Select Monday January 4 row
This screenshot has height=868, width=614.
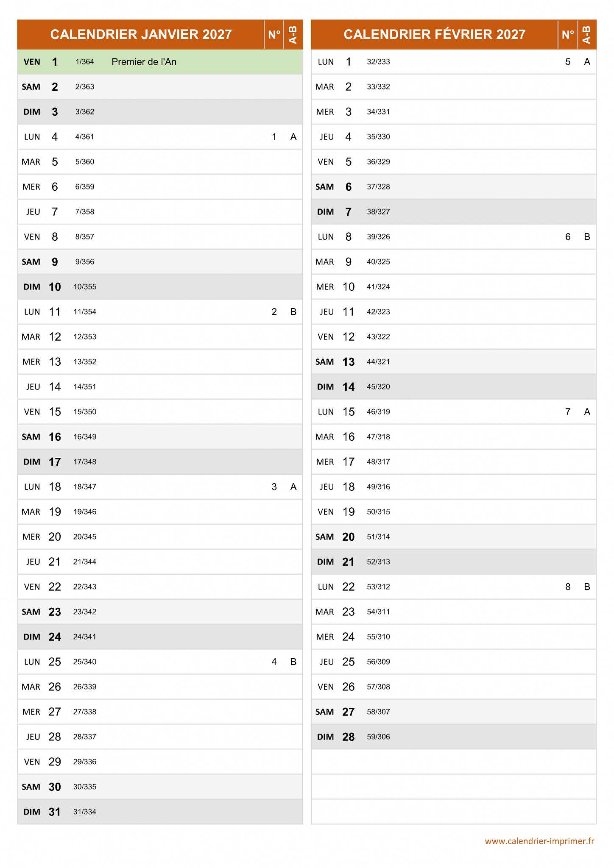click(x=160, y=137)
